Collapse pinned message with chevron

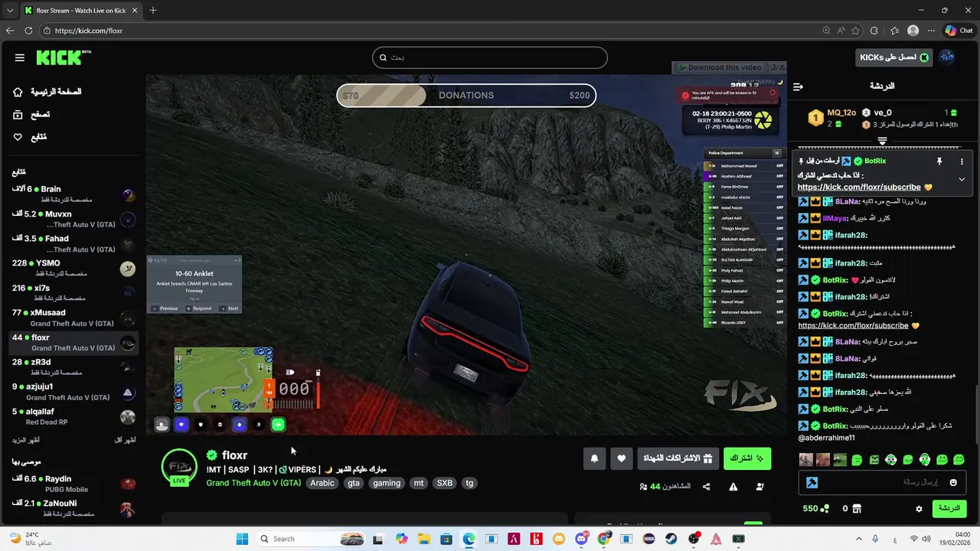point(962,179)
